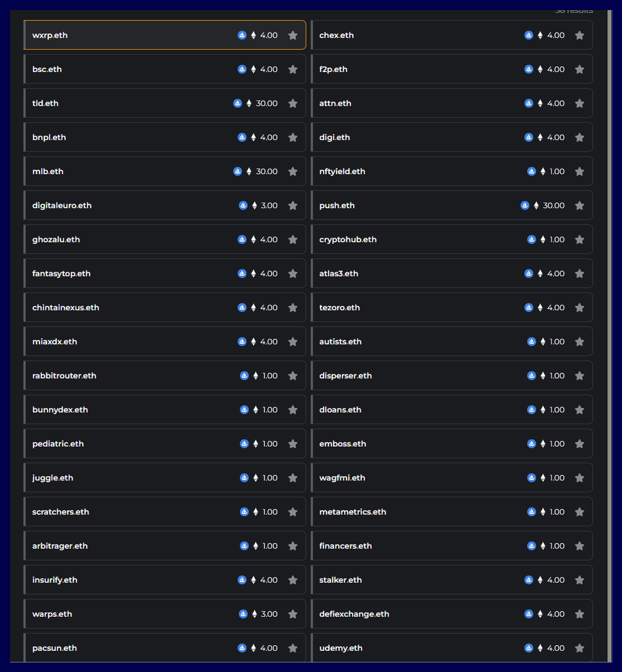Favorite wxrp.eth using its star
This screenshot has width=622, height=672.
pyautogui.click(x=292, y=35)
